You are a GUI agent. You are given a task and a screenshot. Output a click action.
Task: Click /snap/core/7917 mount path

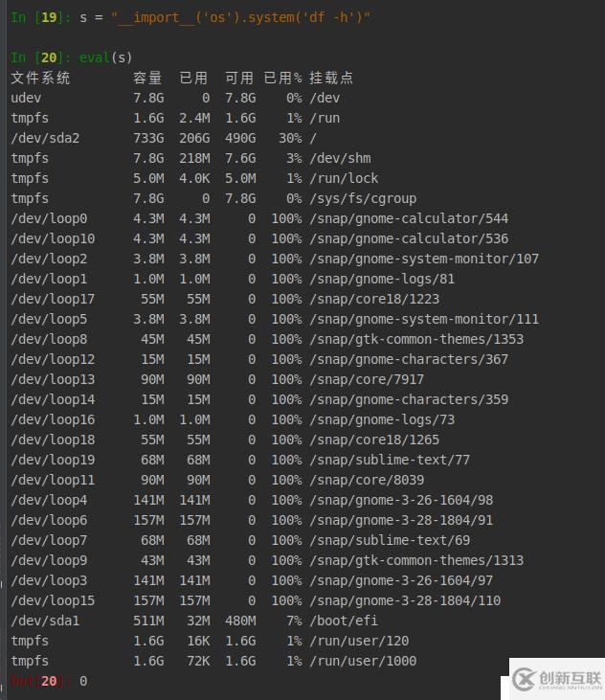367,379
